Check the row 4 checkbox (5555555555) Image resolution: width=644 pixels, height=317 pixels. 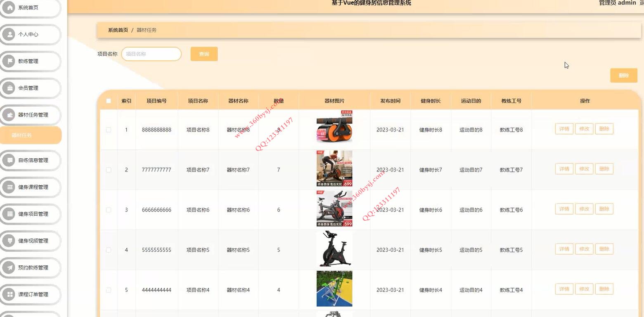[x=109, y=250]
